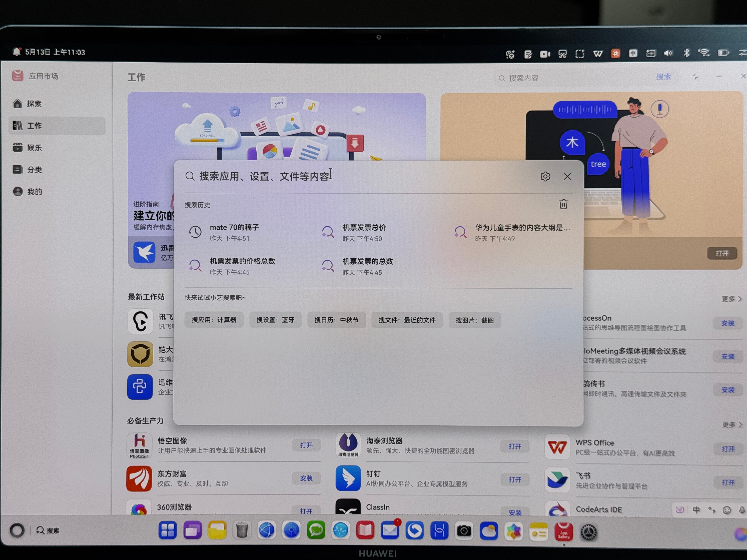The width and height of the screenshot is (747, 560).
Task: Open the App Gallery icon in dock
Action: [x=563, y=532]
